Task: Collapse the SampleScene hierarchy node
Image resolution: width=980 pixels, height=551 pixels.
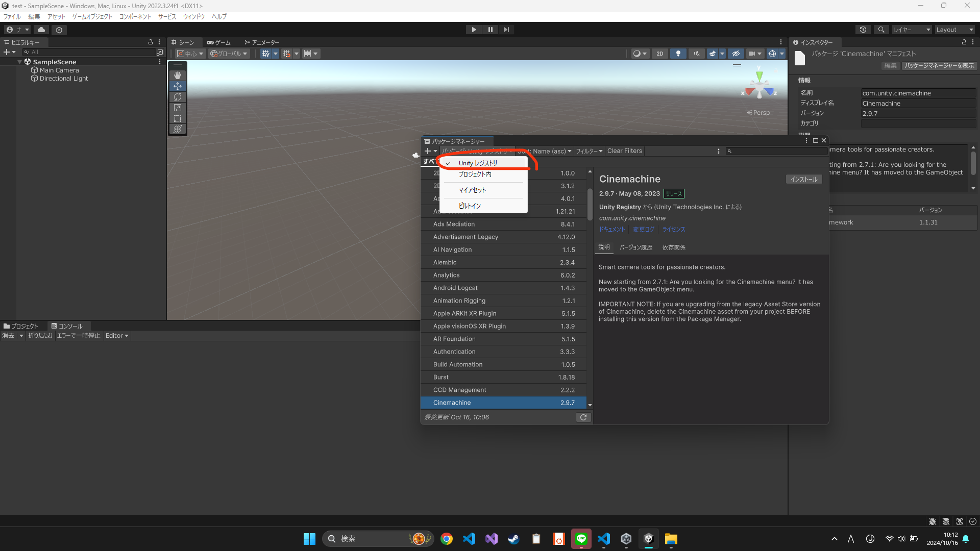Action: coord(19,62)
